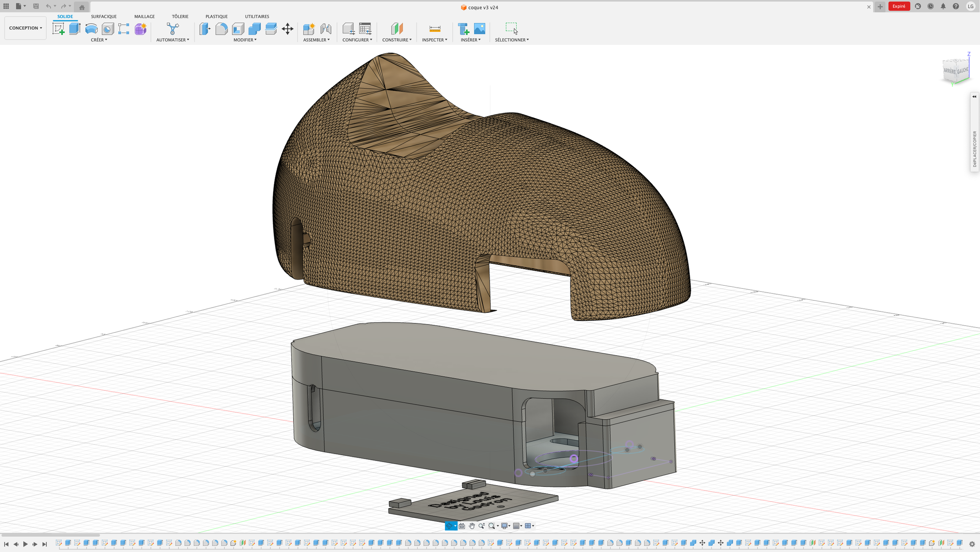Select the Revolve tool icon

pyautogui.click(x=91, y=29)
